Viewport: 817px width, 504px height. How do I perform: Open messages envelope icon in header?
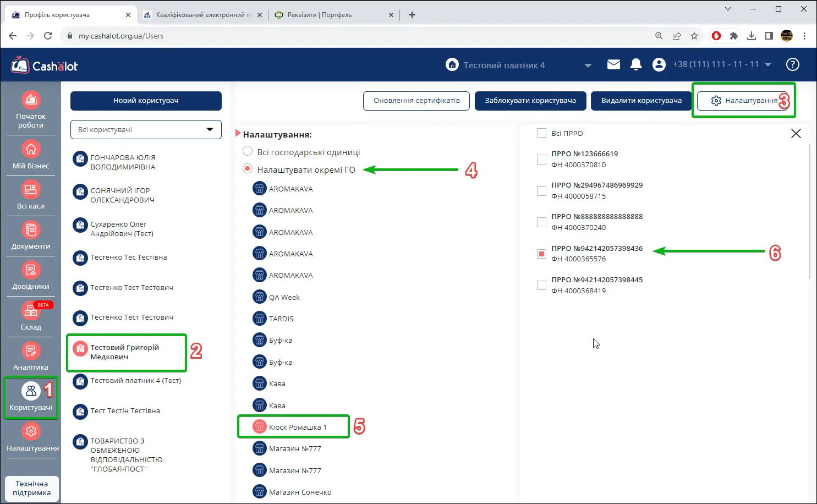coord(613,64)
